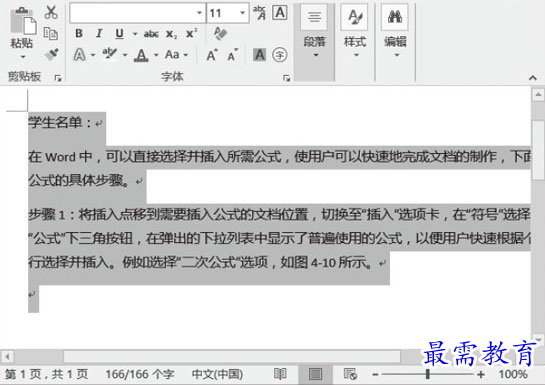Insert enclosed character circle icon
This screenshot has width=545, height=385.
click(x=280, y=55)
